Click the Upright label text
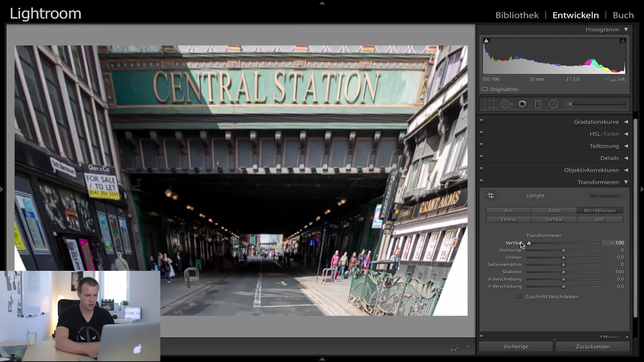 click(x=535, y=196)
